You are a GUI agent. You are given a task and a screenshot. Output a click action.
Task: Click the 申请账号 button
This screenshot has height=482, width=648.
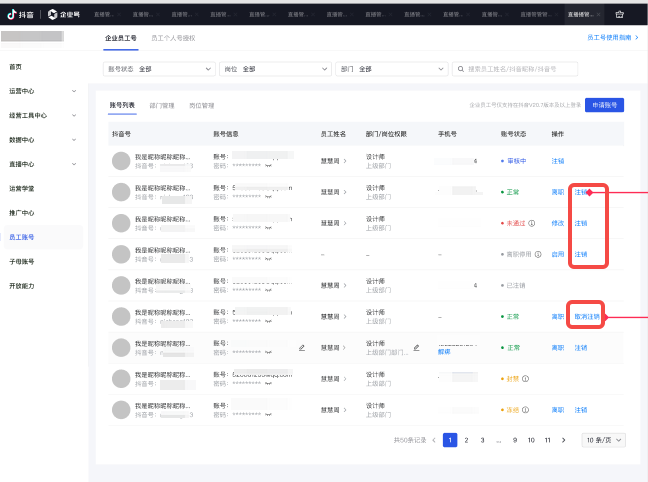(604, 105)
